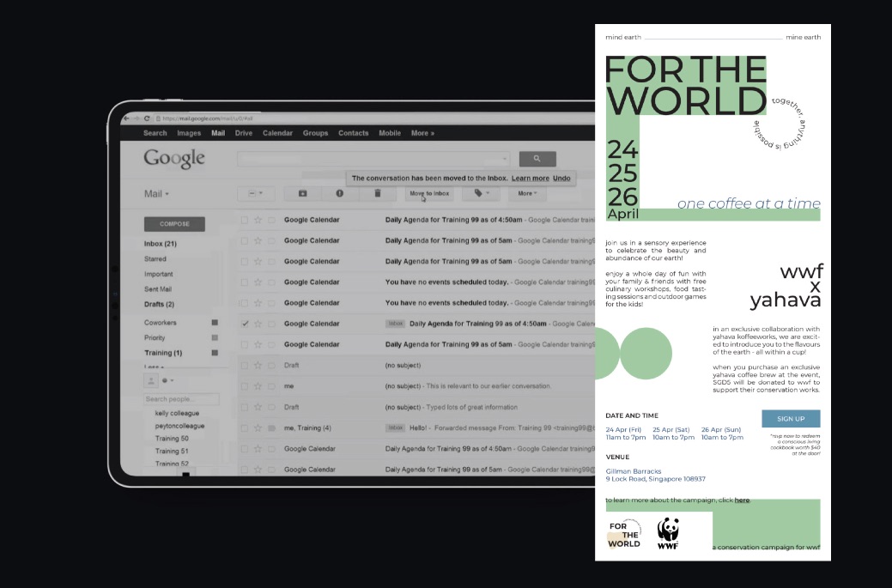
Task: Open the Mail dropdown under Google logo
Action: tap(156, 194)
